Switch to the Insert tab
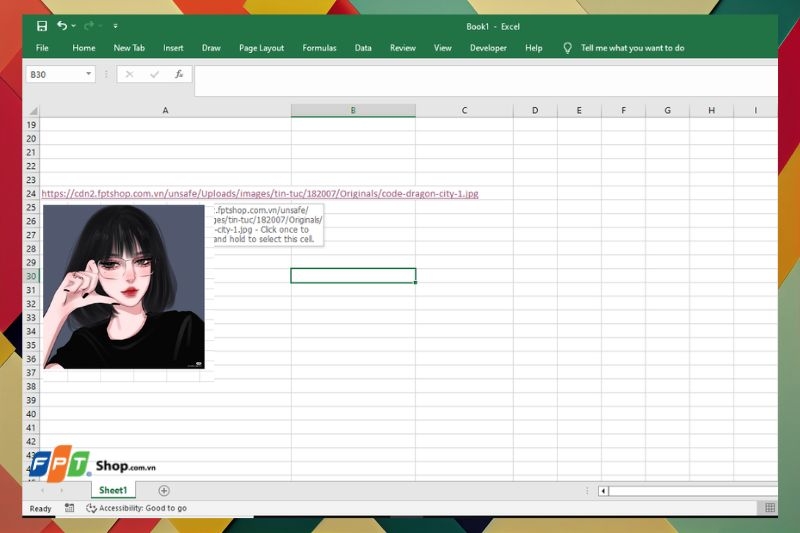This screenshot has width=800, height=533. [x=173, y=48]
